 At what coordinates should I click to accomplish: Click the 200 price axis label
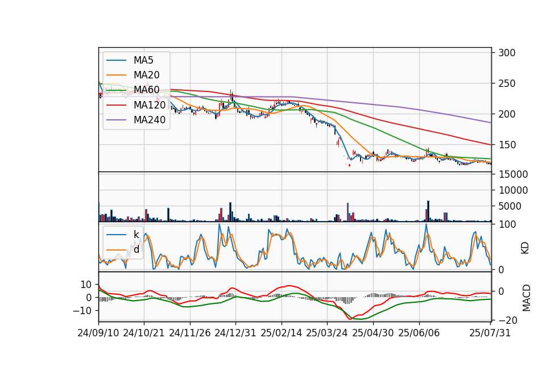(x=507, y=114)
